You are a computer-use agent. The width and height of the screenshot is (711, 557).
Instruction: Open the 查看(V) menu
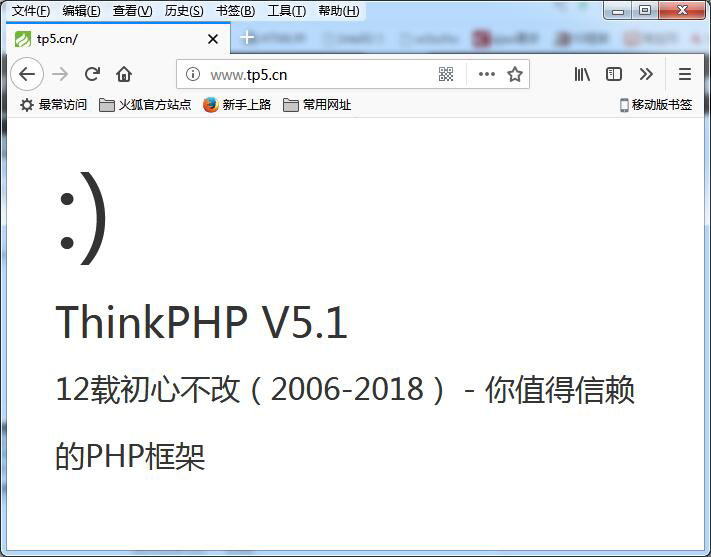(132, 11)
